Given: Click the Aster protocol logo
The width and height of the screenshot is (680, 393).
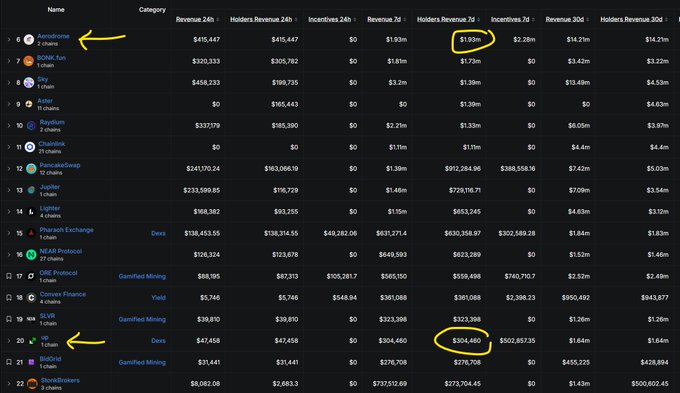Looking at the screenshot, I should [x=29, y=104].
